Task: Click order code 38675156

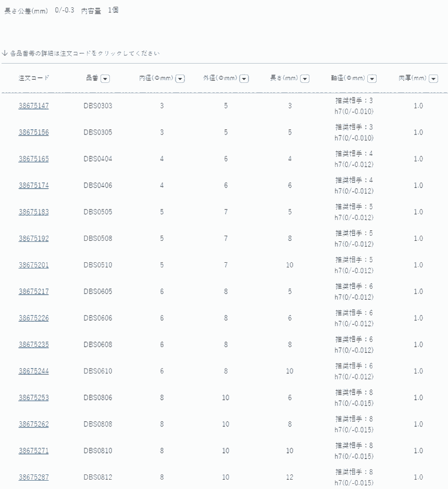Action: 34,132
